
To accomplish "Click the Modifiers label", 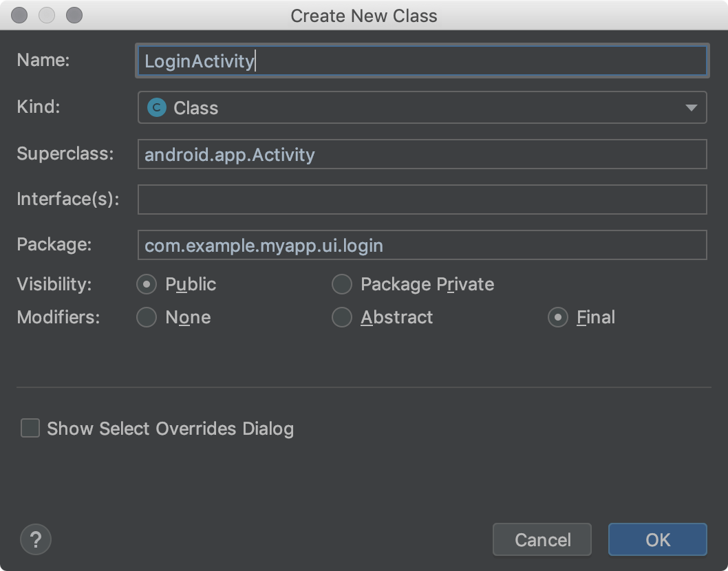I will pyautogui.click(x=54, y=317).
